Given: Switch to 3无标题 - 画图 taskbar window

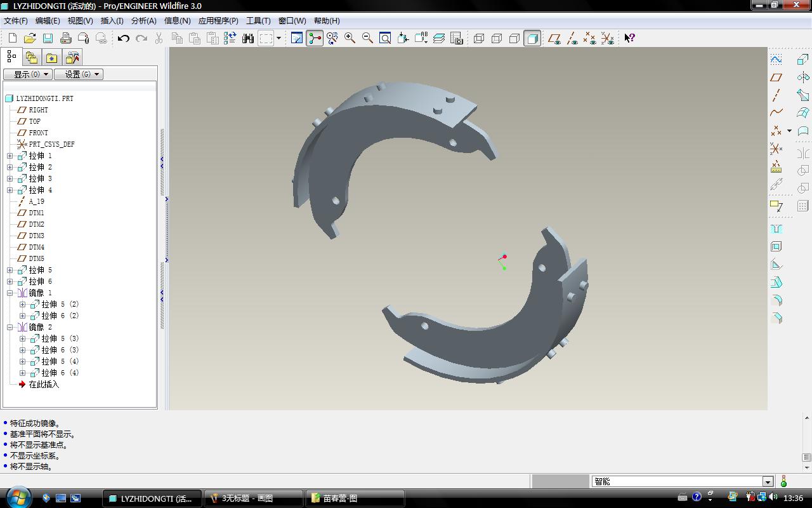Looking at the screenshot, I should (252, 498).
